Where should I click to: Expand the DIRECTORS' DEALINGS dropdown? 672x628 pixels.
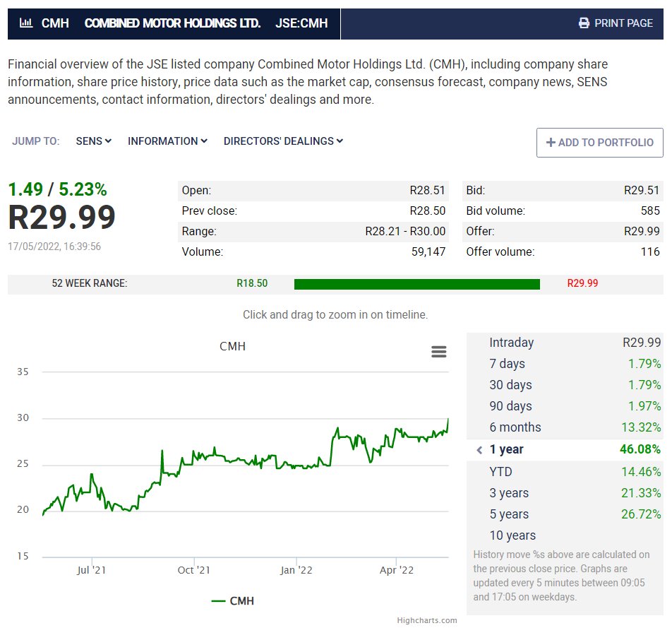click(283, 141)
